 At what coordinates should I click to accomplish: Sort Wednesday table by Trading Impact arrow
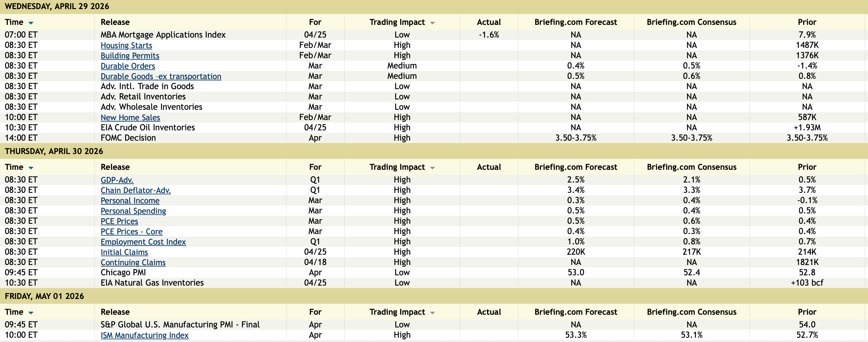432,23
